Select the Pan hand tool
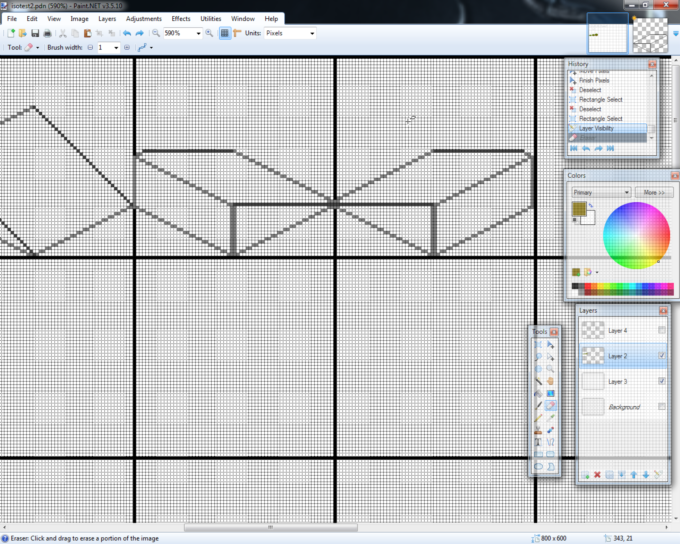This screenshot has height=544, width=680. click(x=550, y=381)
